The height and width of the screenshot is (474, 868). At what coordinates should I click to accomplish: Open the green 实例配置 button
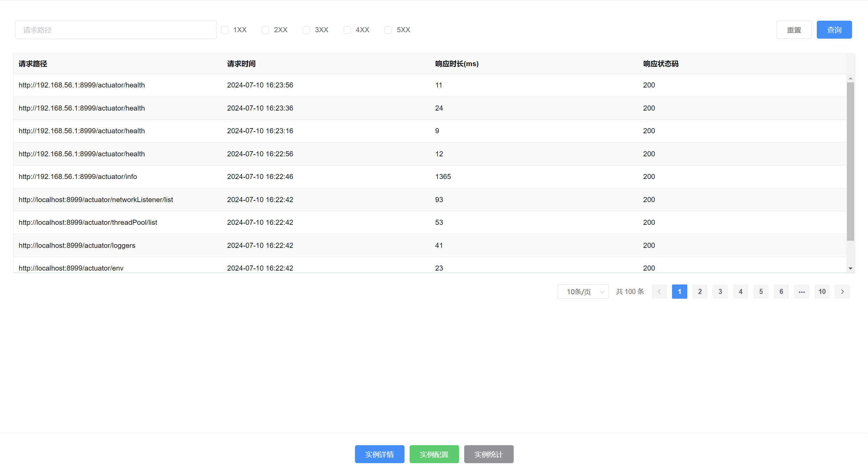coord(434,454)
